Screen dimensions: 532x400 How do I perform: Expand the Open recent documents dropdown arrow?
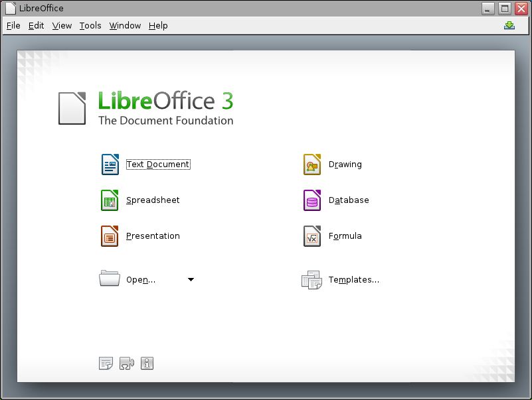[x=191, y=280]
